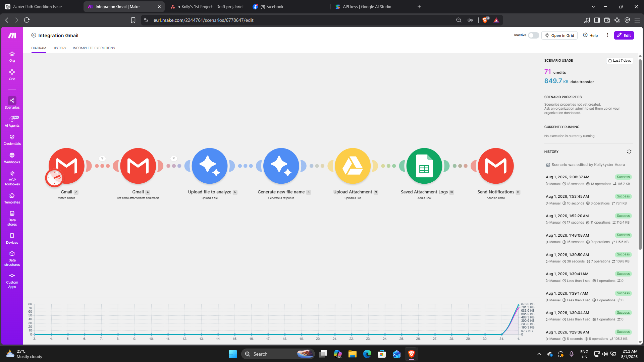Open Windows Start menu
644x362 pixels.
(x=233, y=354)
